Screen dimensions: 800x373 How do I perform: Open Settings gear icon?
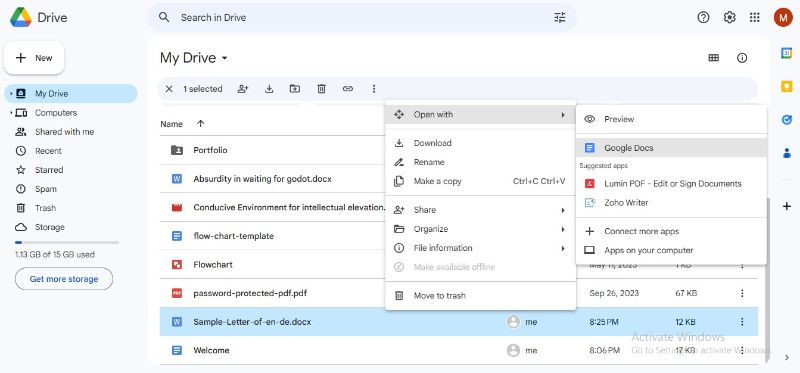(x=730, y=17)
